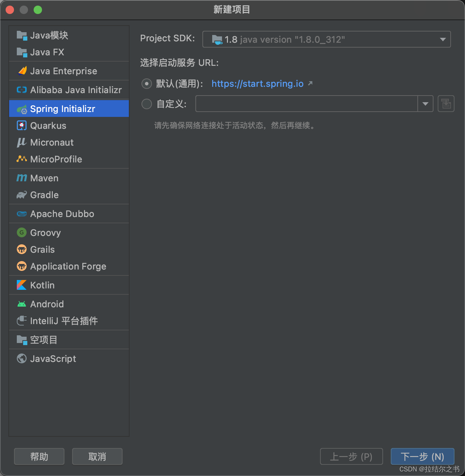Select the 默认(通用) radio button
Image resolution: width=465 pixels, height=476 pixels.
click(147, 84)
